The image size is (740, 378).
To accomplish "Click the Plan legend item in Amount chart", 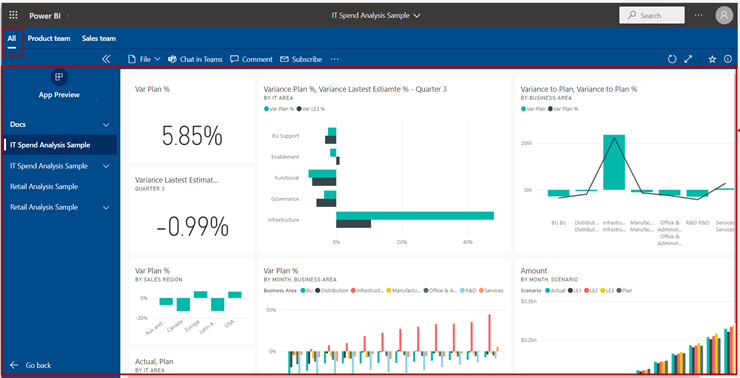I will pyautogui.click(x=624, y=291).
